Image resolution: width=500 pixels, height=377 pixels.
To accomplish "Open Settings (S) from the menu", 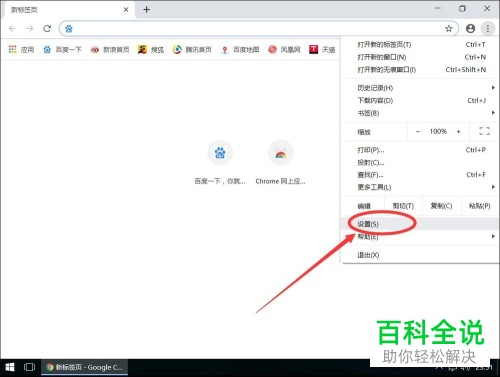I will [x=420, y=224].
